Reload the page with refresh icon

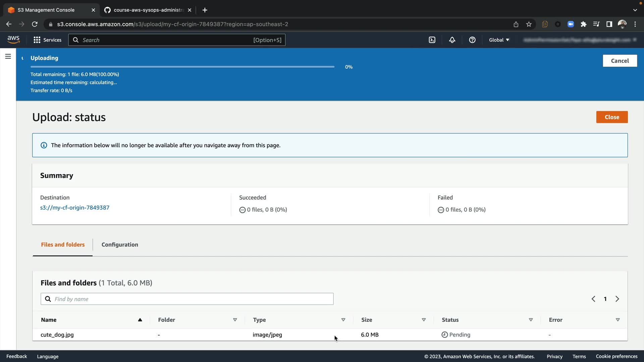(x=35, y=24)
